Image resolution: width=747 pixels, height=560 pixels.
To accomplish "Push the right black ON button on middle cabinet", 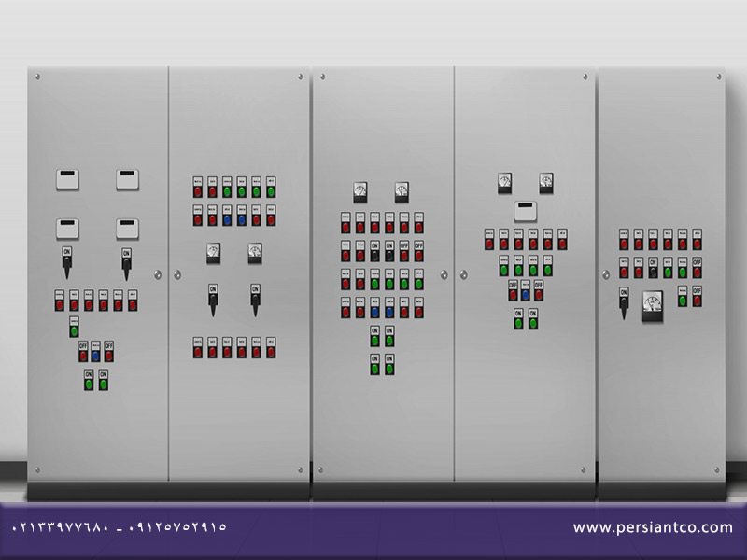I will tap(389, 251).
